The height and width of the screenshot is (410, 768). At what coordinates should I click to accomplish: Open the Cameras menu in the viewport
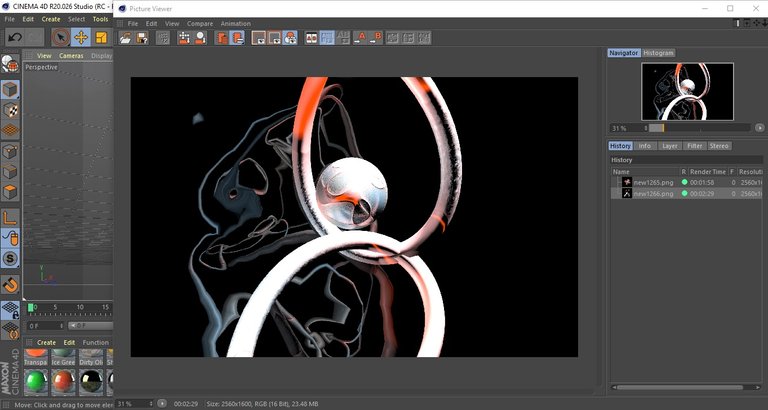coord(71,56)
